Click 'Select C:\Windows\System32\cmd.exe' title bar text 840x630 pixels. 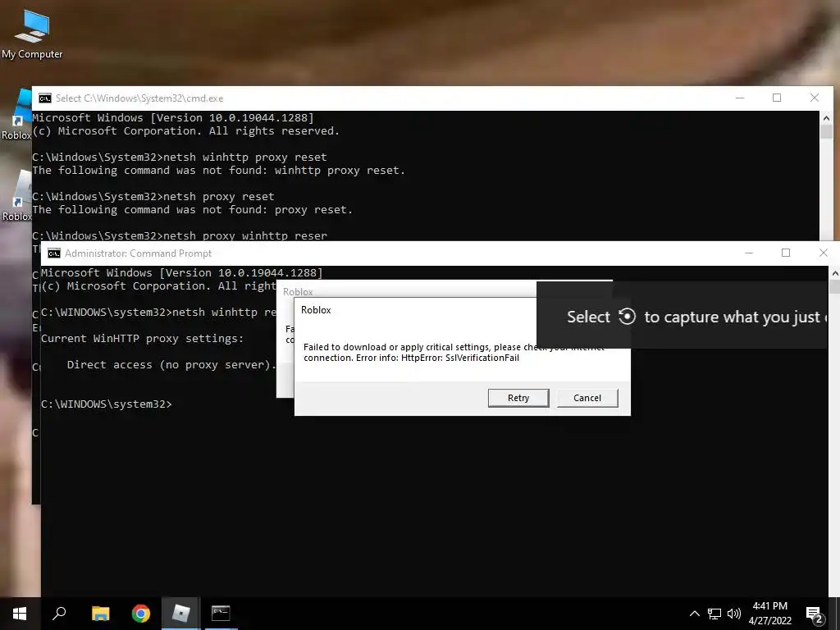139,98
